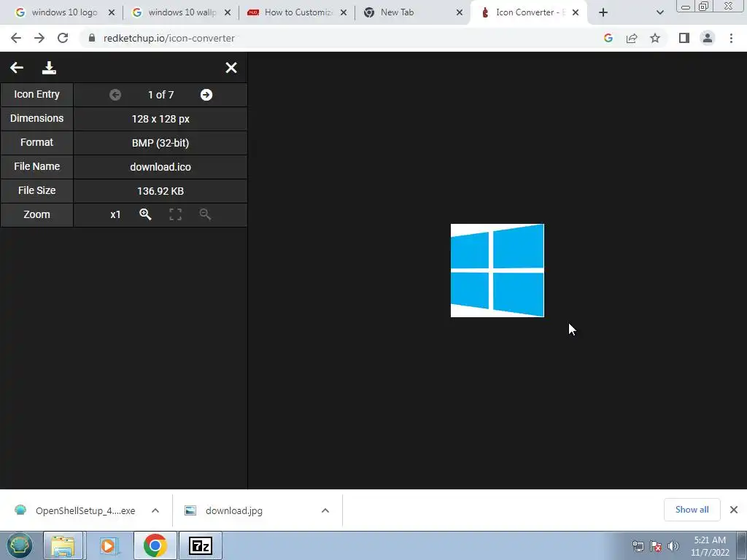
Task: Zoom in with the magnifier plus icon
Action: point(145,214)
